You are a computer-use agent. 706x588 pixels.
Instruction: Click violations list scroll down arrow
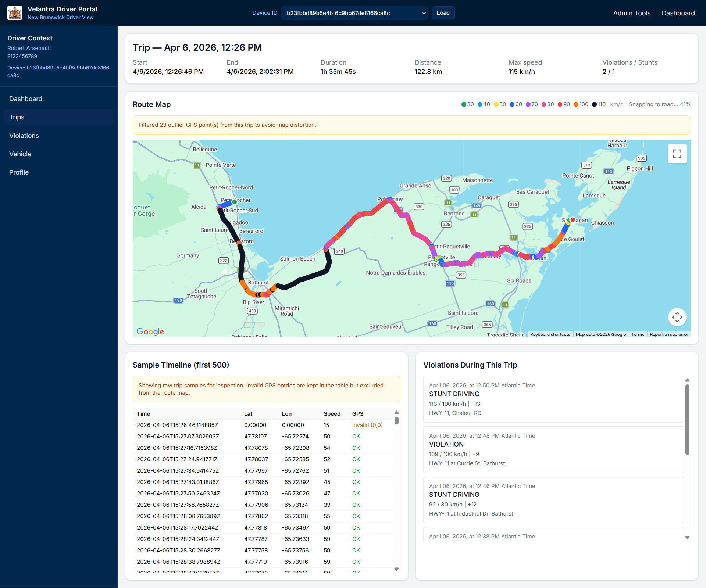687,538
